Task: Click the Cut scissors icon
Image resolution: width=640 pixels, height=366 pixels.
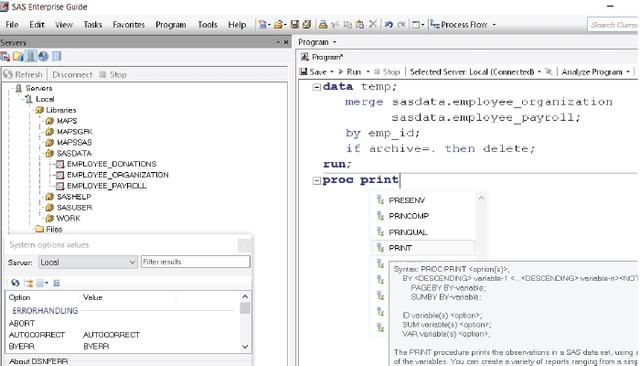Action: tap(336, 25)
